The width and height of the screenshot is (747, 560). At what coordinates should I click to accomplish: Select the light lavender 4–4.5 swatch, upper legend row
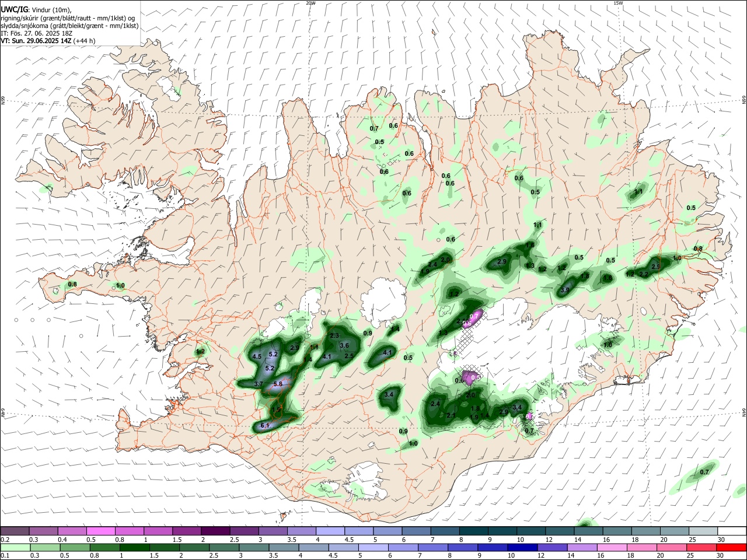(330, 531)
